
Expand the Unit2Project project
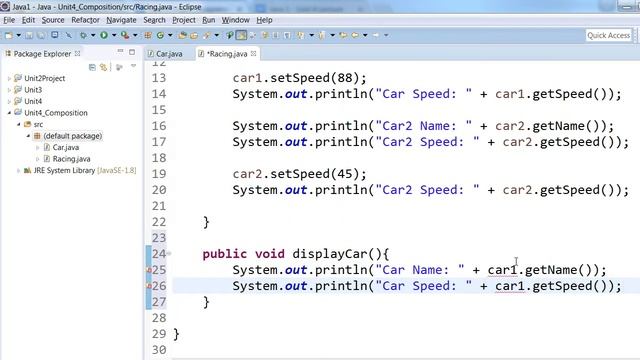click(x=9, y=78)
